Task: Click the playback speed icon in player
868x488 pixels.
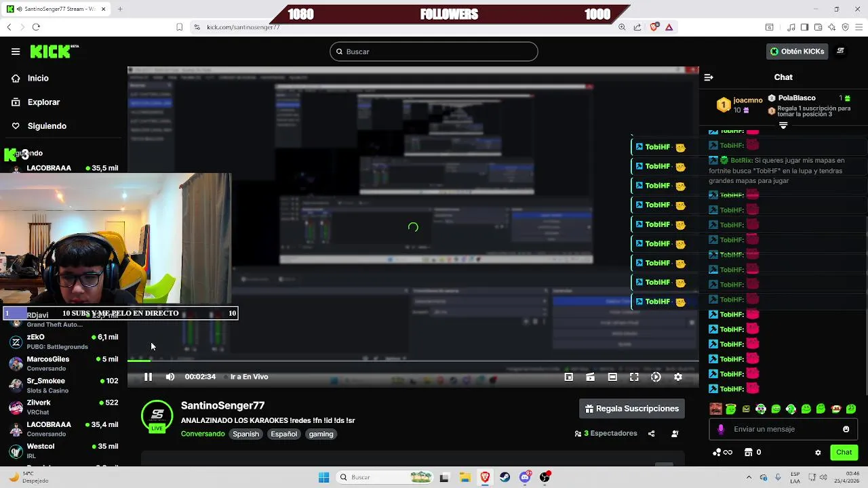Action: (656, 377)
